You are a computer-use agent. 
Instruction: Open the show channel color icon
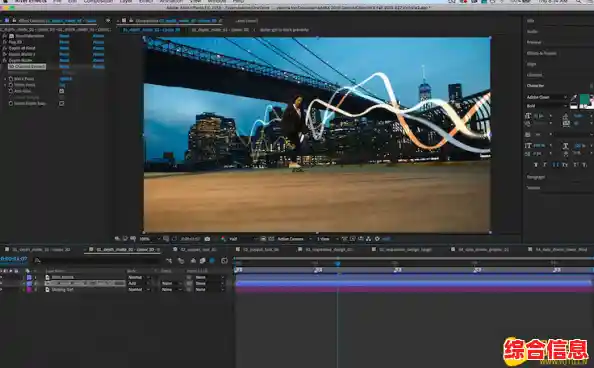(223, 239)
